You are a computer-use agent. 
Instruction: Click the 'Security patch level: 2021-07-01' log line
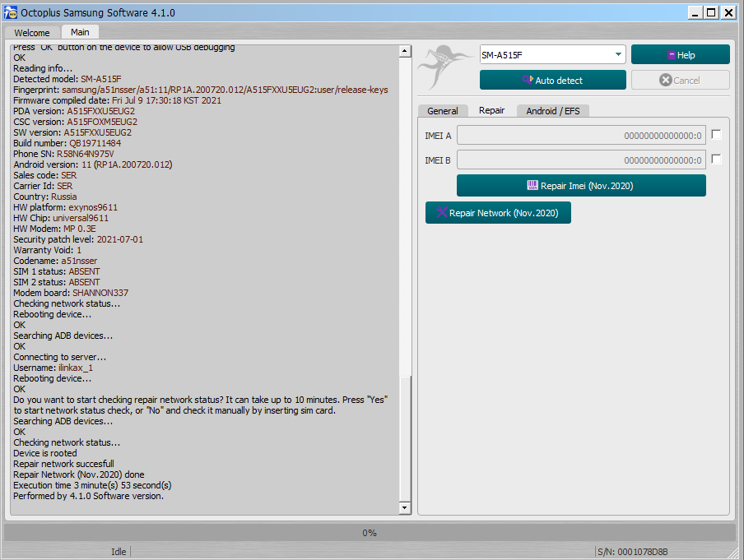pos(78,239)
